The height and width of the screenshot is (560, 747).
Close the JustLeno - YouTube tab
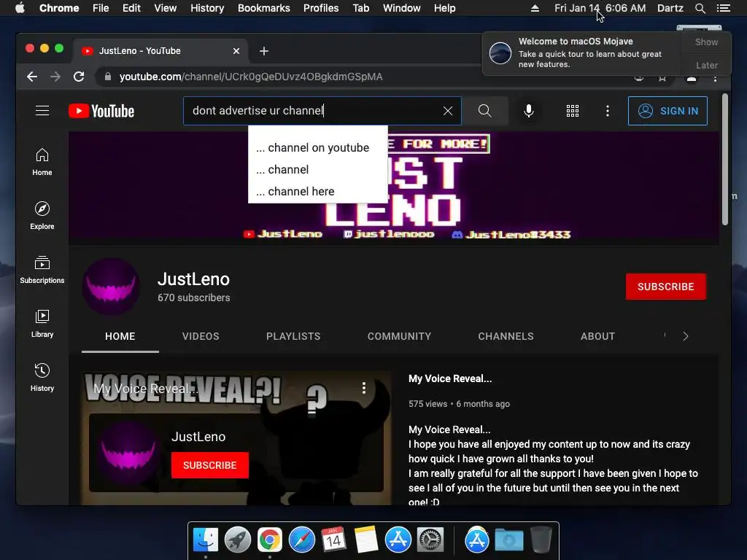(x=236, y=51)
